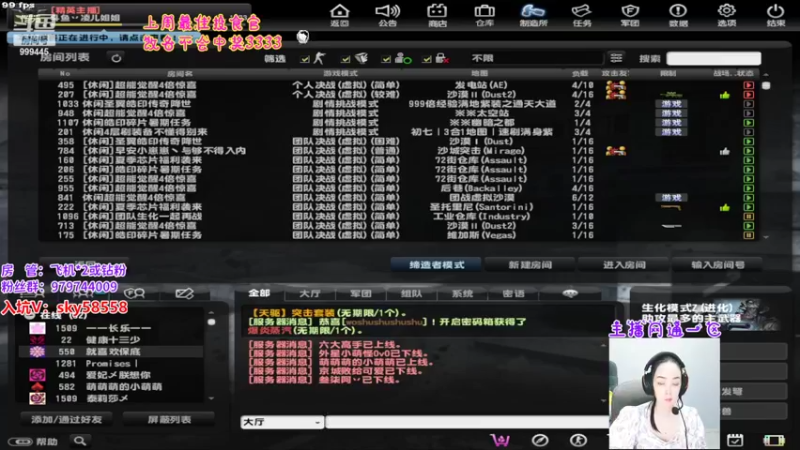
Task: Select the 大厅 chat tab
Action: [310, 293]
